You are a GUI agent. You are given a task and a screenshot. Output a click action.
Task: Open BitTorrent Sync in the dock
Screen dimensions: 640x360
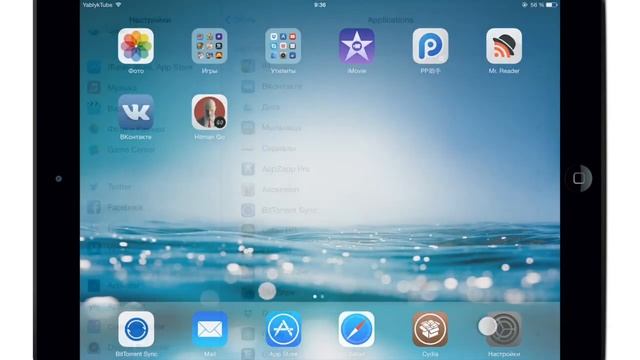136,329
